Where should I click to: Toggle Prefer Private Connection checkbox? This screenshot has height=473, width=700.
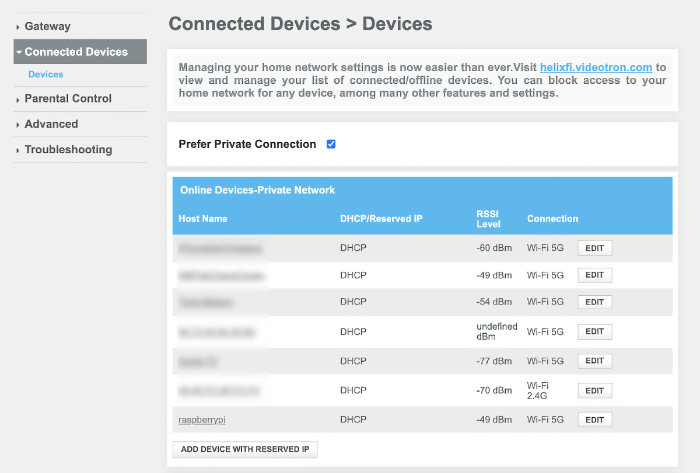331,144
